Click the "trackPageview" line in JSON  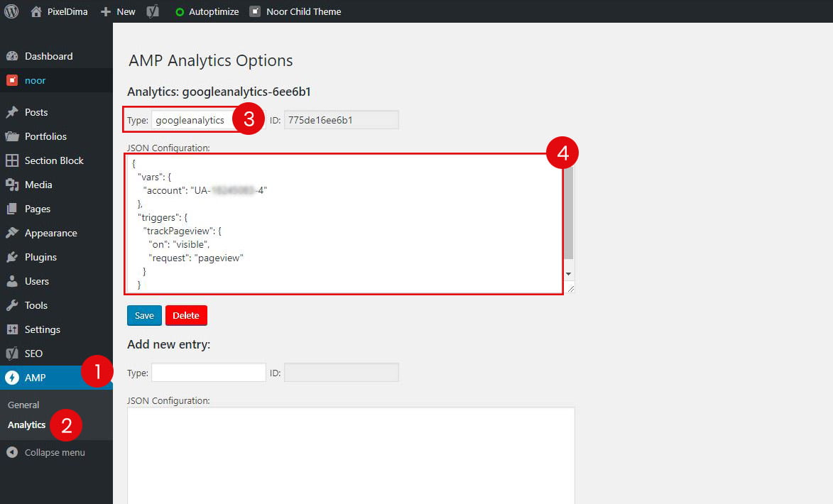click(183, 231)
